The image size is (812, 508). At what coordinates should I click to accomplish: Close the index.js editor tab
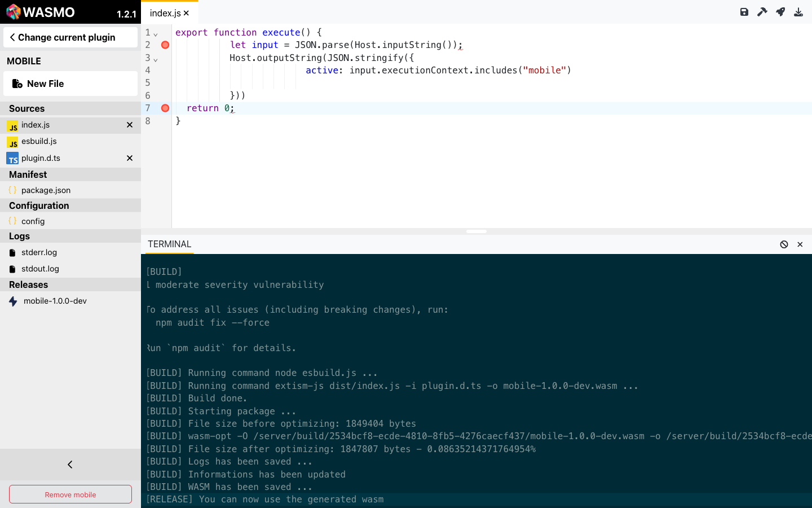pyautogui.click(x=187, y=13)
